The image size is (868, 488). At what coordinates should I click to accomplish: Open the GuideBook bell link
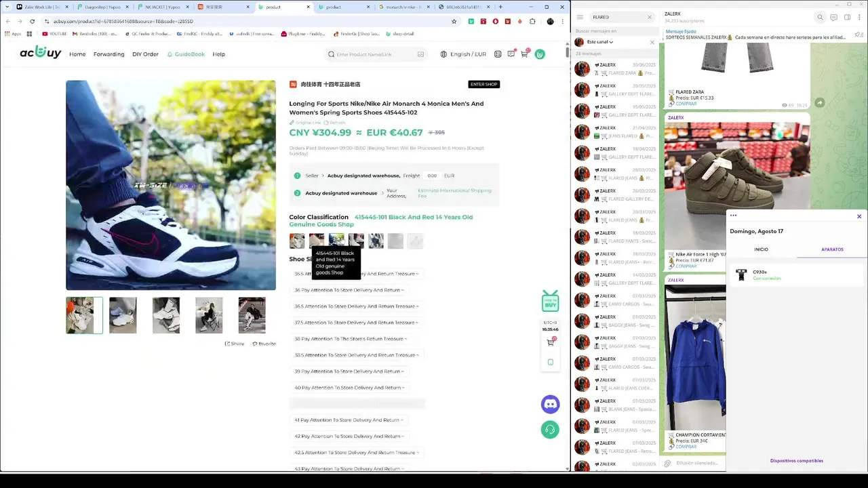185,54
